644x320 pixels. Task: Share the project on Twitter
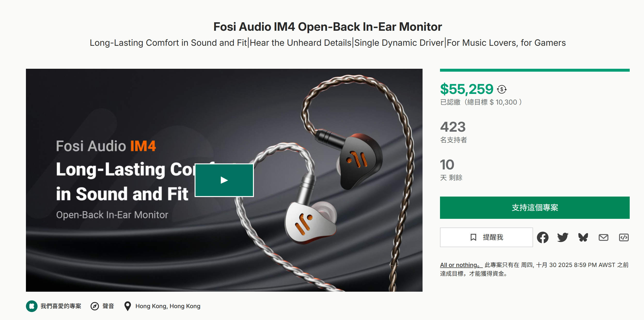pyautogui.click(x=563, y=237)
